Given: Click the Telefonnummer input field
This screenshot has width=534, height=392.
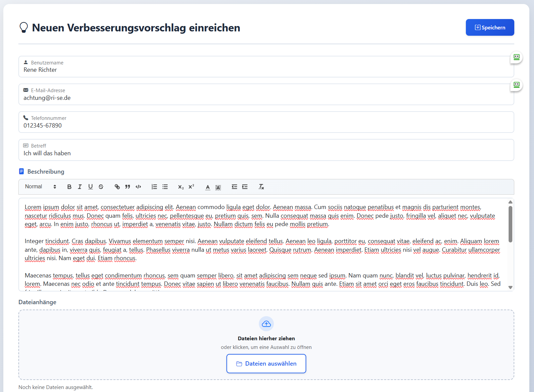Looking at the screenshot, I should click(266, 122).
